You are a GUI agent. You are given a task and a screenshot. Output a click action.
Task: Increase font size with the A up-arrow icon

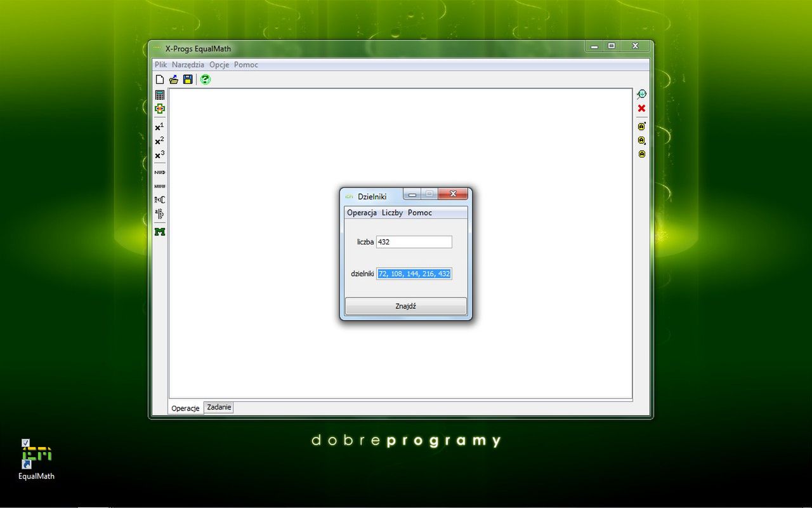[x=641, y=126]
